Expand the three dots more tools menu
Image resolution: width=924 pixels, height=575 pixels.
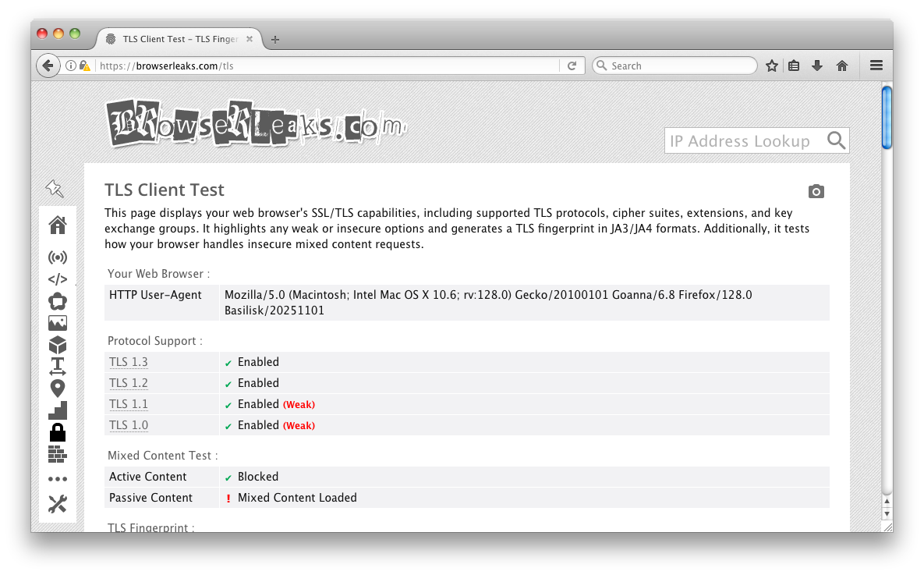(x=58, y=479)
